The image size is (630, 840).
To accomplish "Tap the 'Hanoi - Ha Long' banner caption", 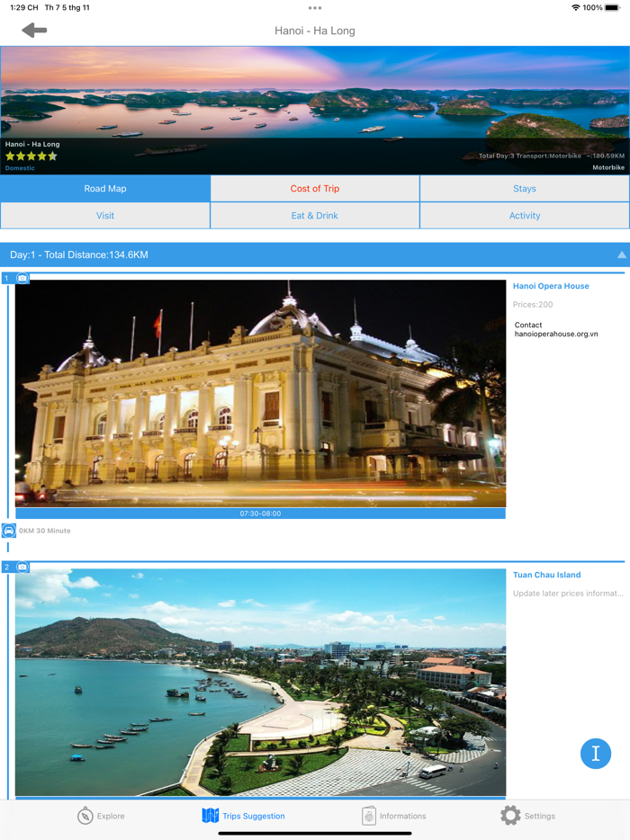I will coord(32,144).
